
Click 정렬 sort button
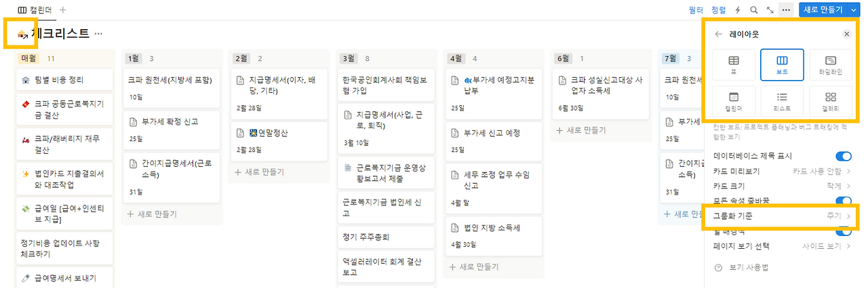(718, 10)
